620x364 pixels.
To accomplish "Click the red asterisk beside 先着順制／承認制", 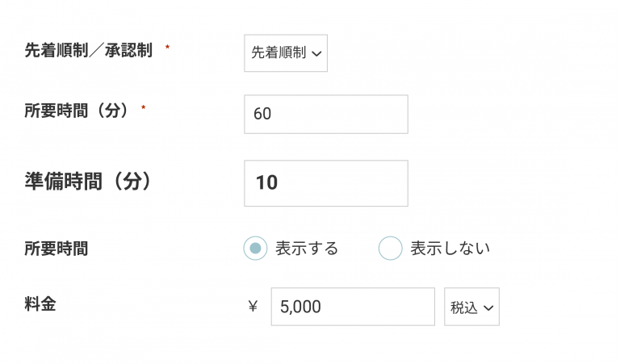I will click(x=167, y=48).
